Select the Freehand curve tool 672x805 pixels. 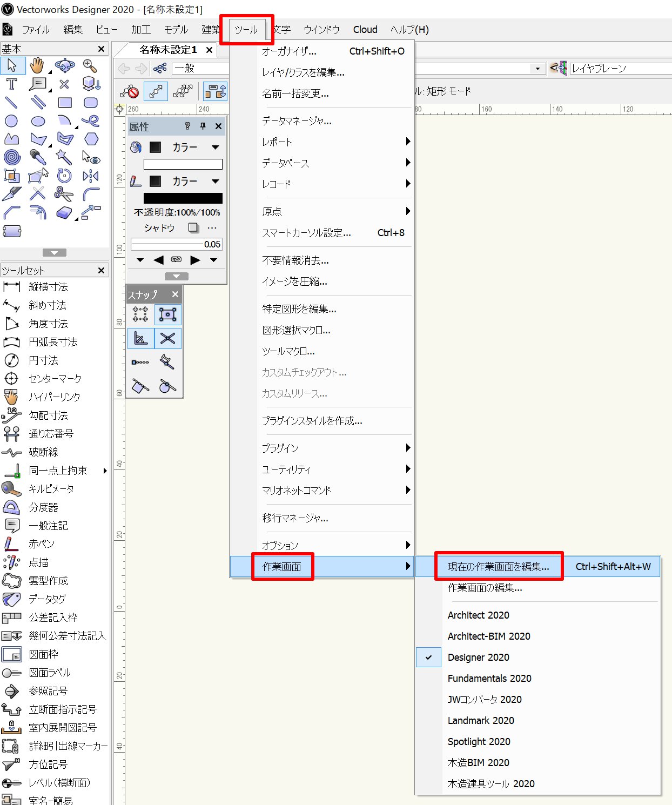[x=91, y=121]
